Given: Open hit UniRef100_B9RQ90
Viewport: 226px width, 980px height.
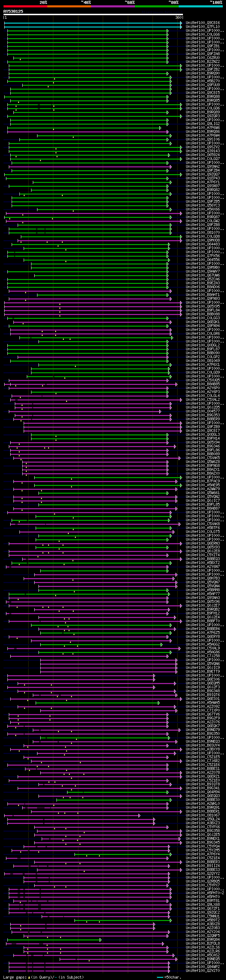Looking at the screenshot, I should 203,73.
